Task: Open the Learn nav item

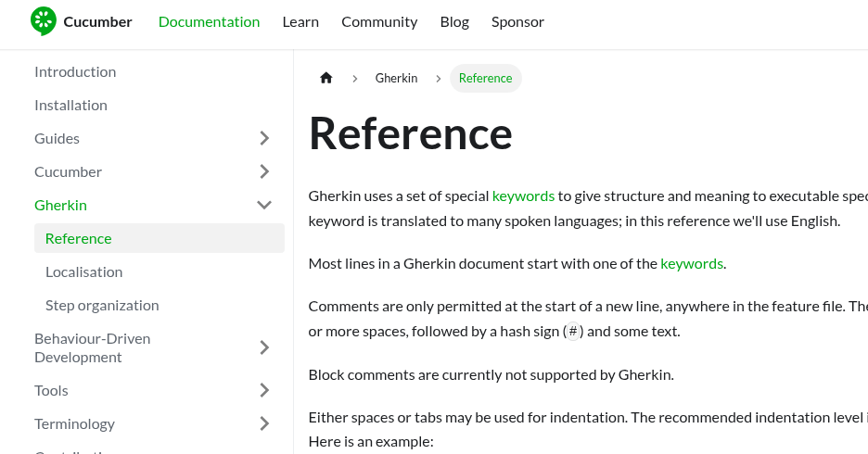Action: (300, 22)
